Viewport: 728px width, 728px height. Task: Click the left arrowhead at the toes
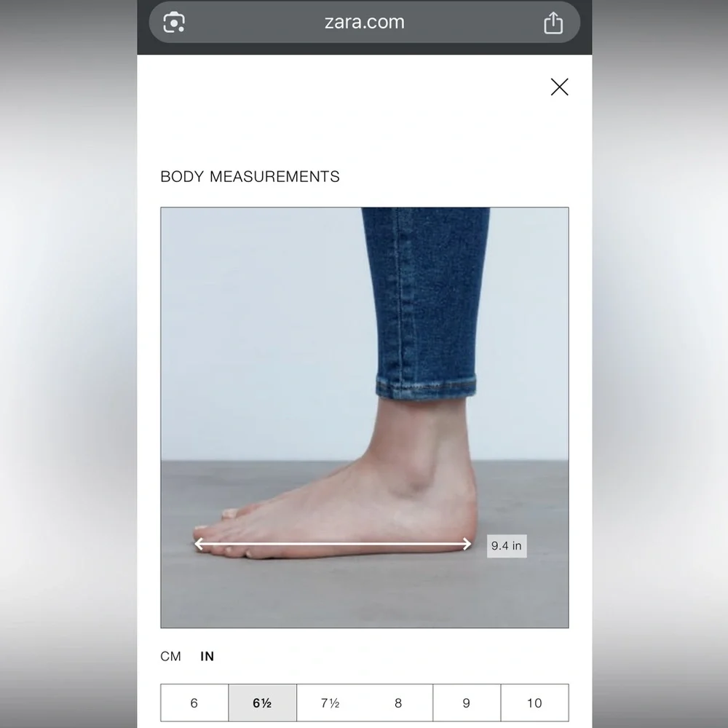click(x=199, y=544)
